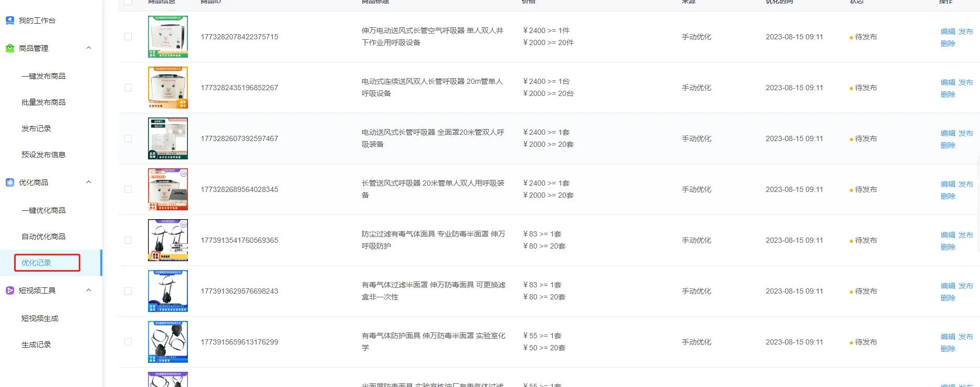Go to 一键发布商品 in the sidebar
Viewport: 980px width, 387px height.
pos(44,76)
